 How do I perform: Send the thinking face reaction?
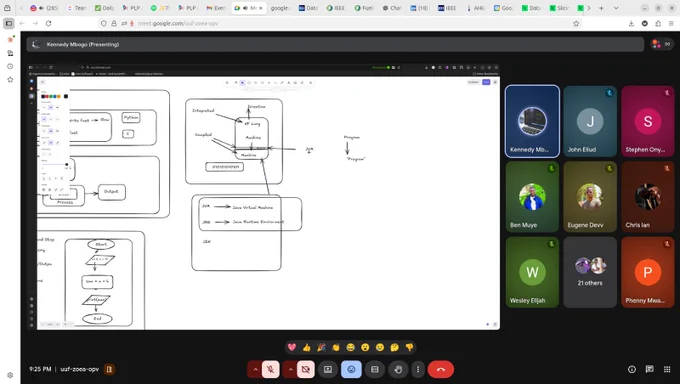394,347
